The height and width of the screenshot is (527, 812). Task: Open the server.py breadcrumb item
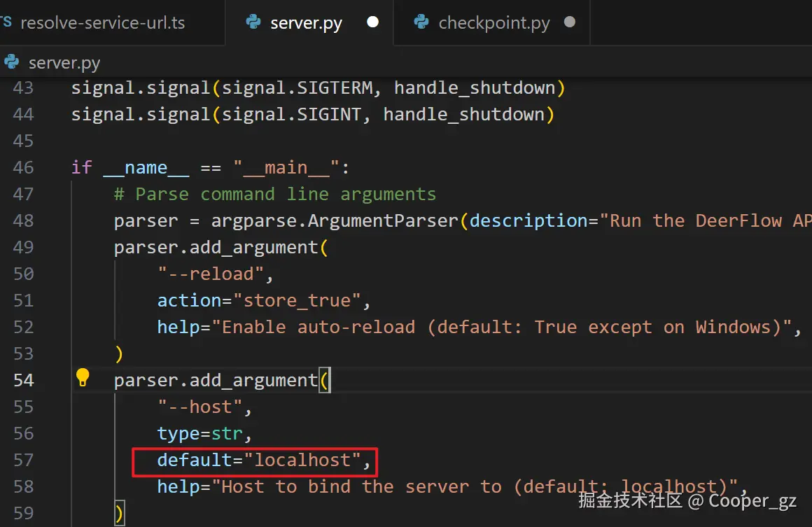(x=64, y=63)
